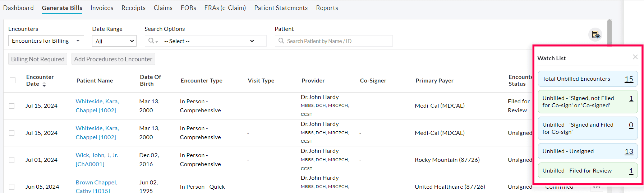Open the Watch List eye icon
The height and width of the screenshot is (193, 644).
tap(596, 35)
